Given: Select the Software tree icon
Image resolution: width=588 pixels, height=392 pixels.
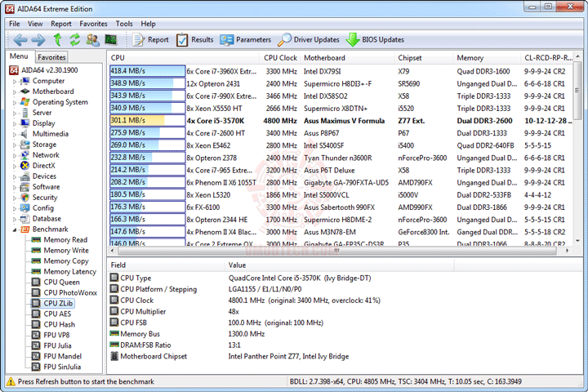Looking at the screenshot, I should [x=25, y=187].
